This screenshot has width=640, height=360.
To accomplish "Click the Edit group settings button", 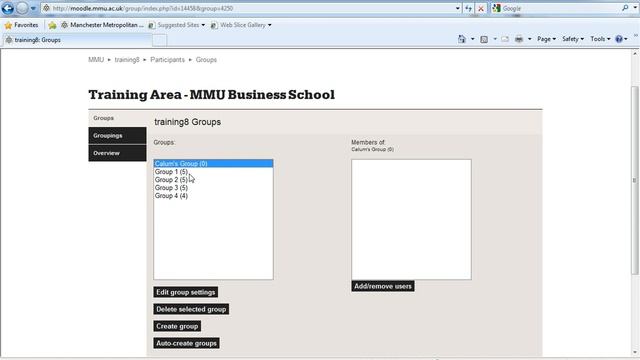I will click(186, 292).
